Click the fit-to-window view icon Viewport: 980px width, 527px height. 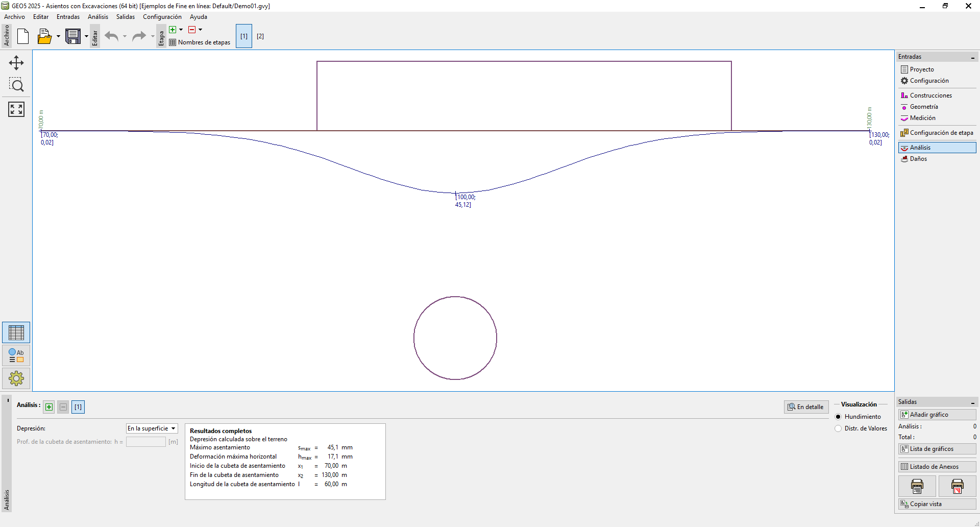[x=16, y=109]
